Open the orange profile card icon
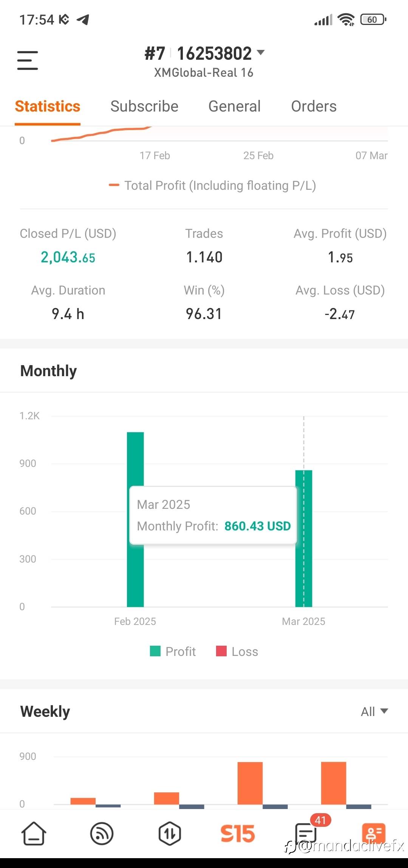Screen dimensions: 408x868 point(374,833)
